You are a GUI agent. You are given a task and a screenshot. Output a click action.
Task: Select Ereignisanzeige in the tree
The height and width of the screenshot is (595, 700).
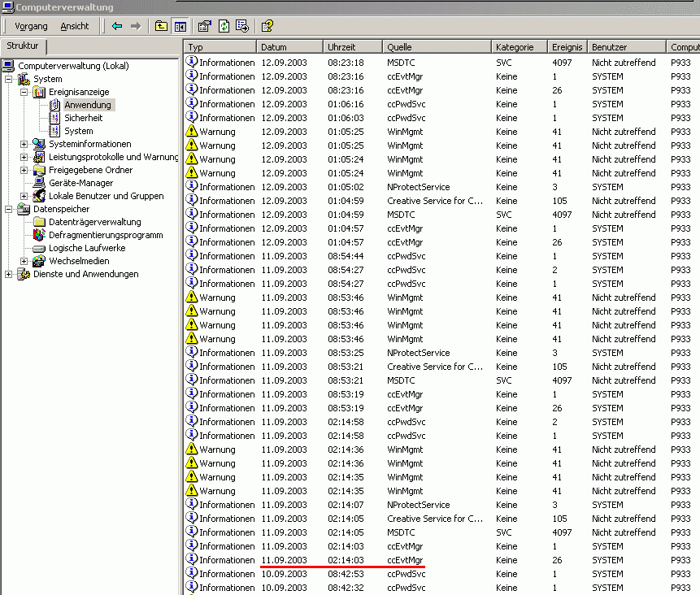point(79,92)
